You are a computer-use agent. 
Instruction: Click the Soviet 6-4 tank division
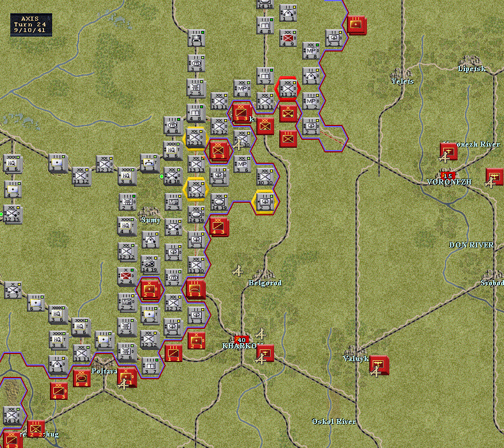click(x=81, y=379)
